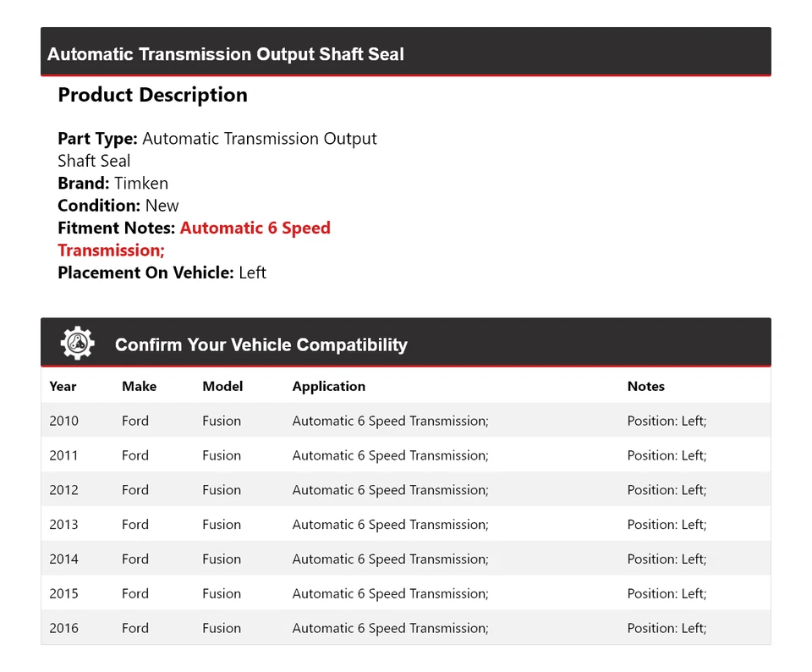Click the Confirm Your Vehicle Compatibility header text
The height and width of the screenshot is (672, 812).
(x=261, y=344)
